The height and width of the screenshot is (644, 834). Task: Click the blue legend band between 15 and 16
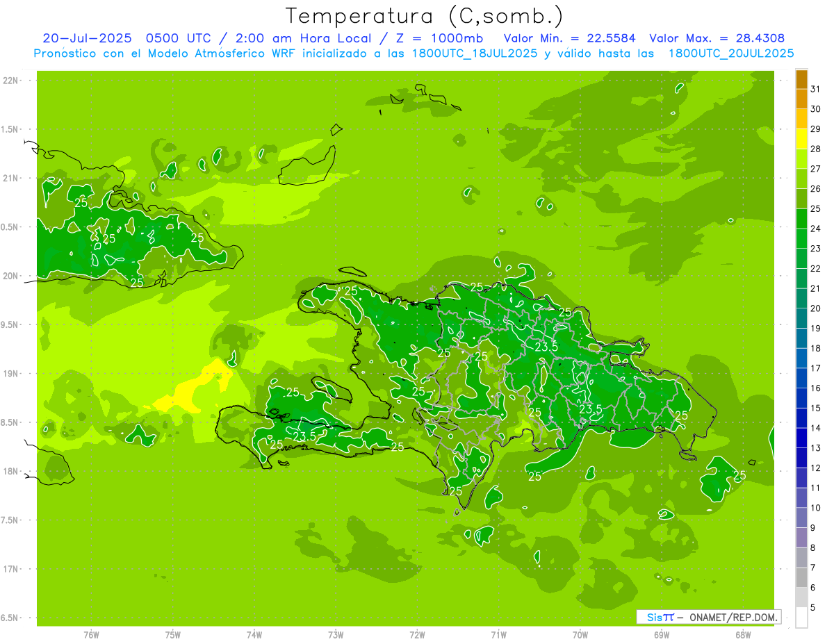[801, 398]
